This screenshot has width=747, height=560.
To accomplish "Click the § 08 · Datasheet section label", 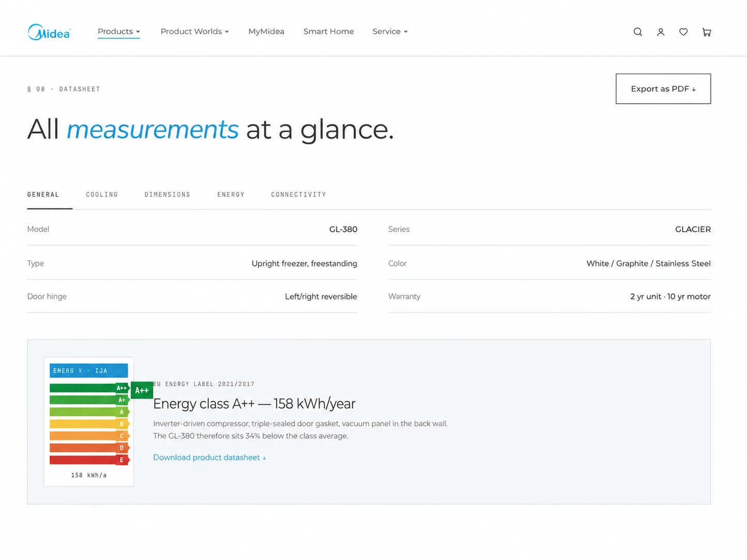I will 64,89.
